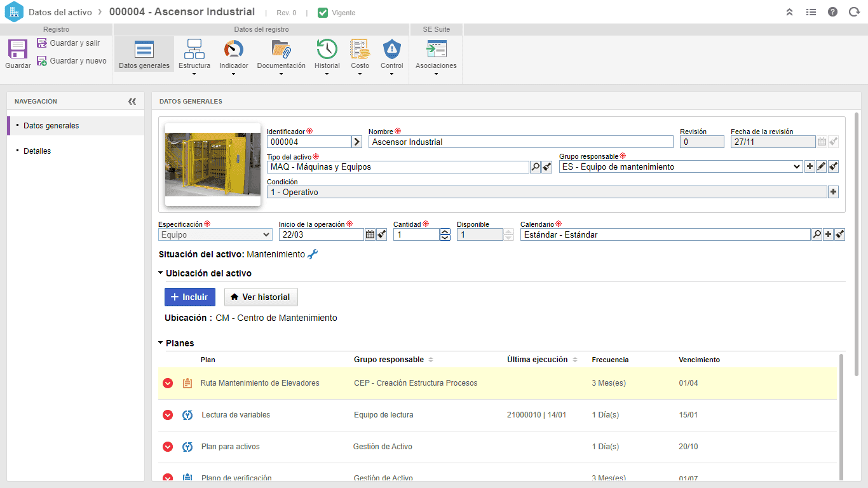Click red arrow on Lectura de variables row
Screen dimensions: 868x488
[168, 415]
